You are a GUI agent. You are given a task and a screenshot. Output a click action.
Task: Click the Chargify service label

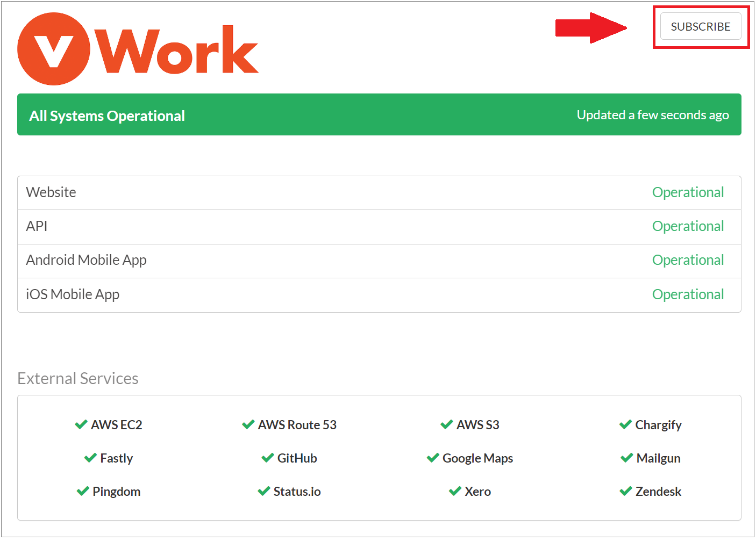[658, 425]
